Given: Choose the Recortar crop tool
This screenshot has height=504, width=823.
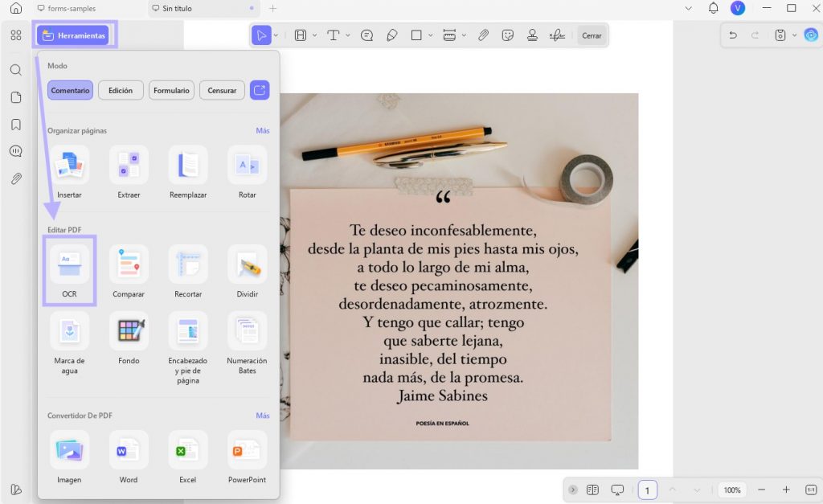Looking at the screenshot, I should pyautogui.click(x=188, y=271).
